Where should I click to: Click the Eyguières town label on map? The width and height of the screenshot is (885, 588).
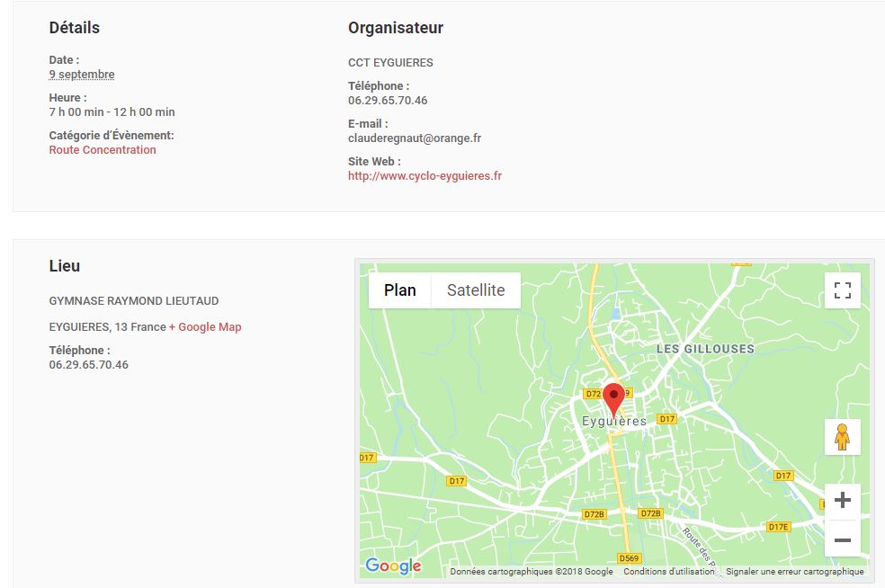[614, 421]
